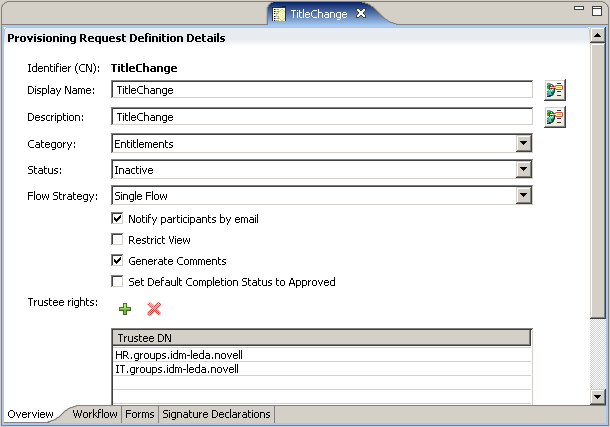Click the Entitlements category combo box
610x427 pixels.
(x=321, y=144)
